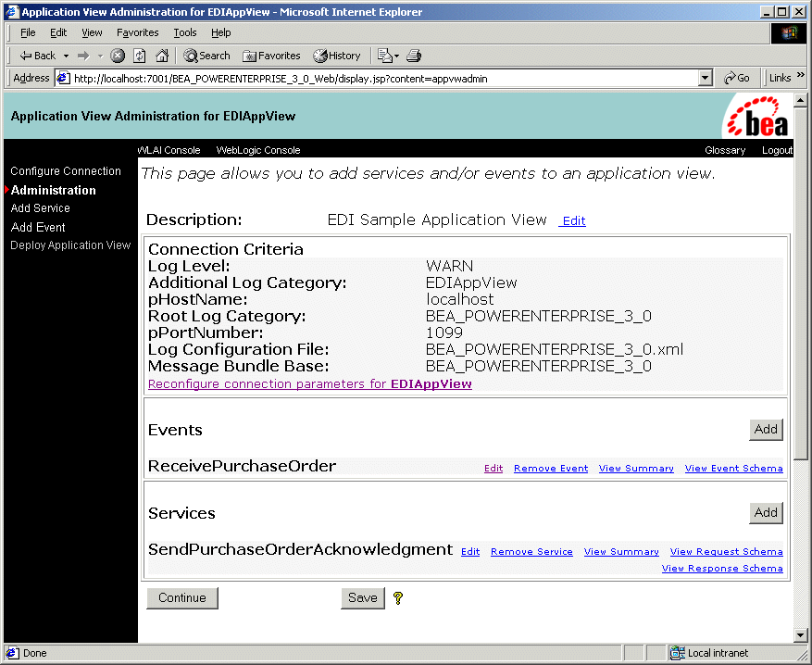Click the Logout link

pos(777,150)
